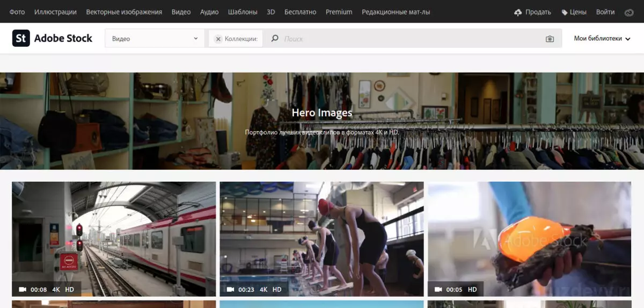Screen dimensions: 644x308
Task: Open the Видео asset type dropdown
Action: (155, 39)
